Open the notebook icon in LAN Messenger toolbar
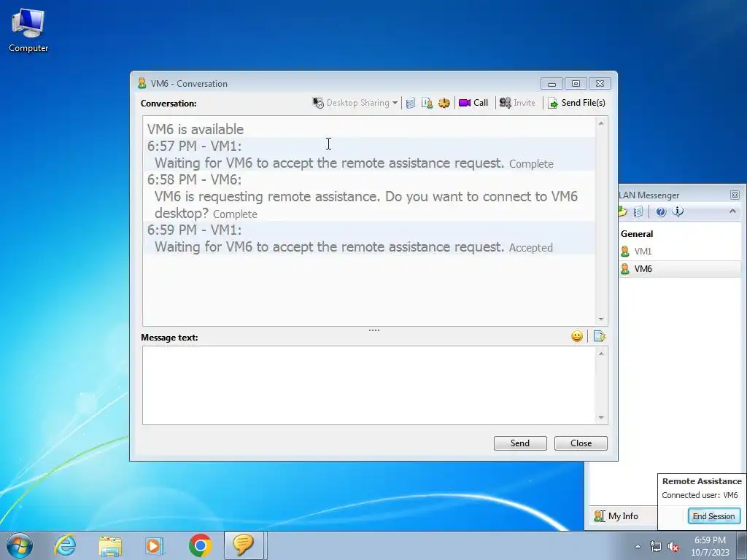 click(x=638, y=212)
